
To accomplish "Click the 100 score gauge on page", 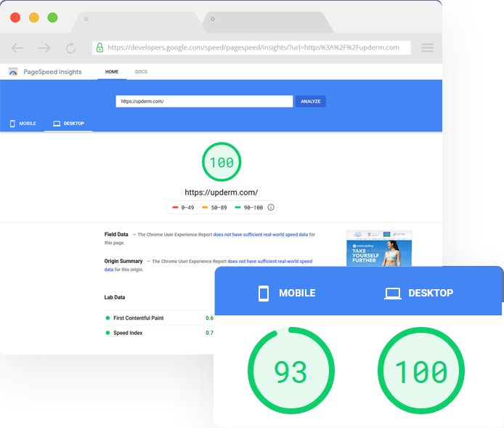I will coord(221,162).
